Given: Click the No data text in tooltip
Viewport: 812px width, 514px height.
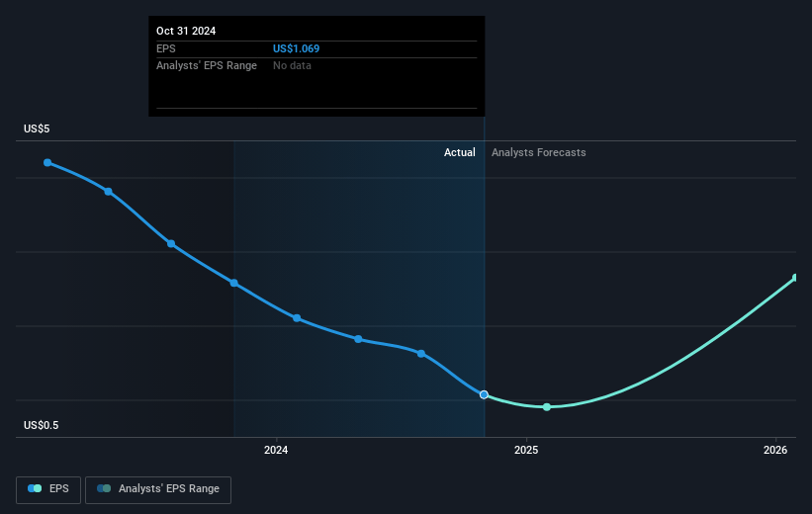Looking at the screenshot, I should [x=292, y=66].
